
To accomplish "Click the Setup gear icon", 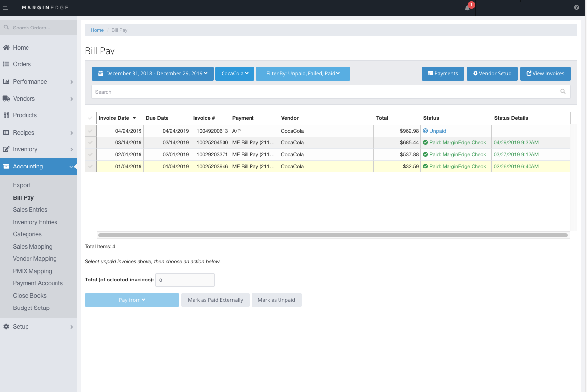I will click(x=6, y=327).
